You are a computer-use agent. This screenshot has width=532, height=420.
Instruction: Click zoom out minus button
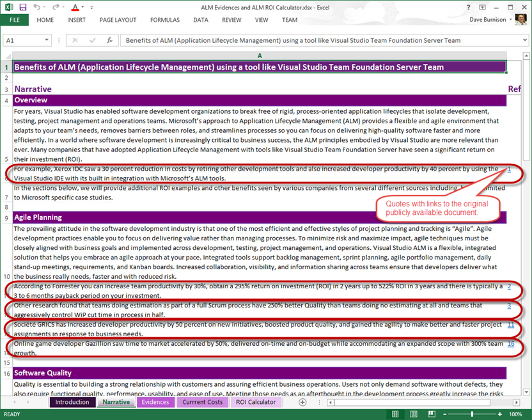tap(445, 414)
